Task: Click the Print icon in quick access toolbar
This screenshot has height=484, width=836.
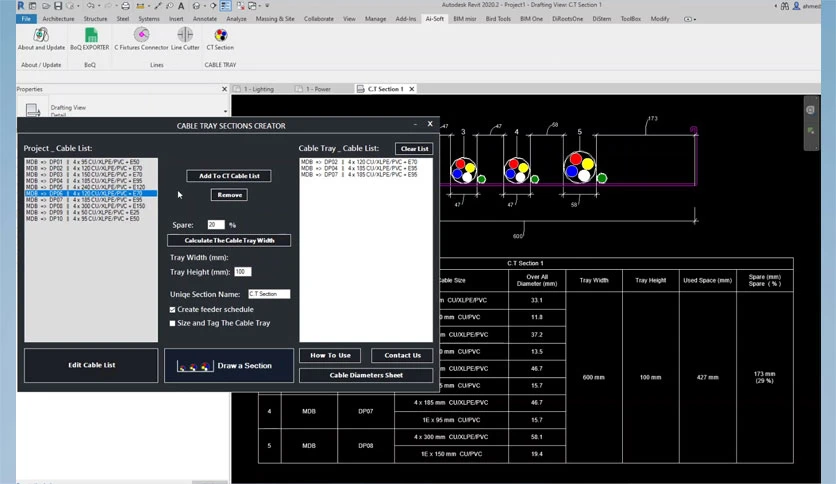Action: coord(125,6)
